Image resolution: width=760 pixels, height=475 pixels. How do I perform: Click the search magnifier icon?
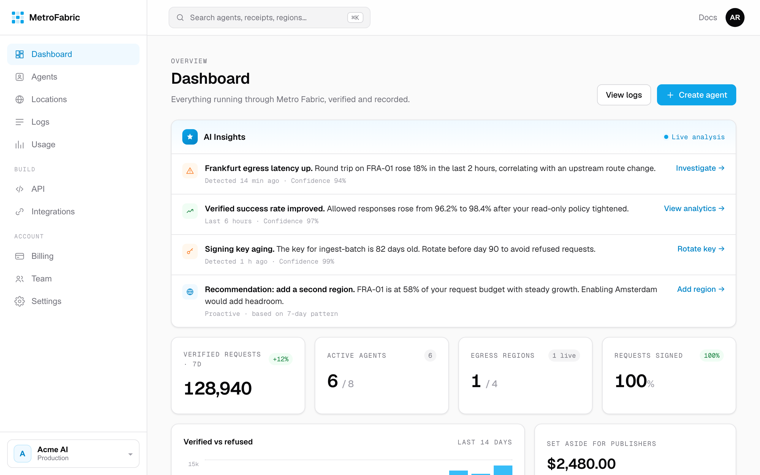pos(180,17)
